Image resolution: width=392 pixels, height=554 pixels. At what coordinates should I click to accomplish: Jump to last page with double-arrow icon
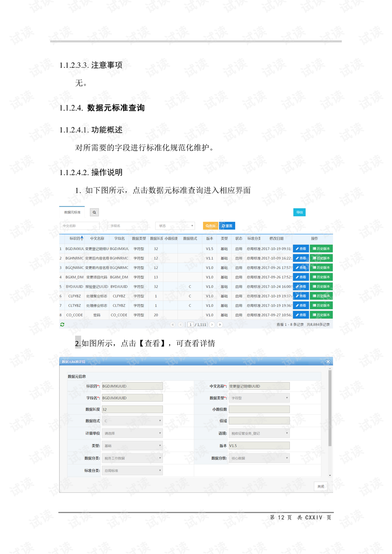220,324
